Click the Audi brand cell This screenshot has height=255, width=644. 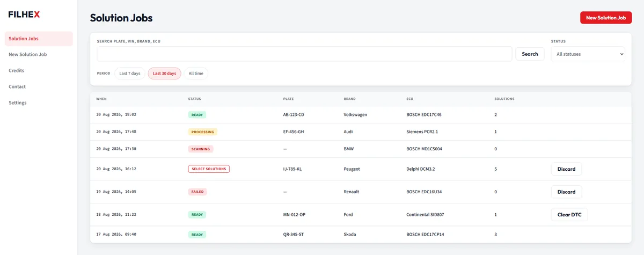pyautogui.click(x=348, y=132)
